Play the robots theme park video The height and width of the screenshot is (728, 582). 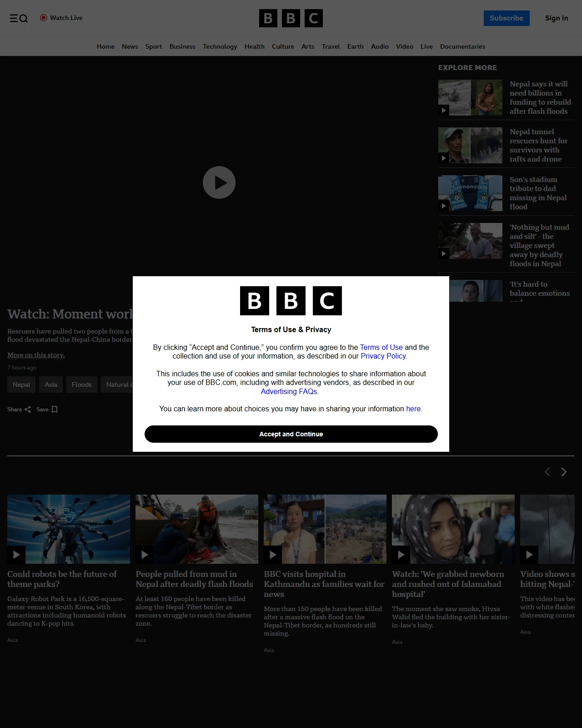point(69,529)
